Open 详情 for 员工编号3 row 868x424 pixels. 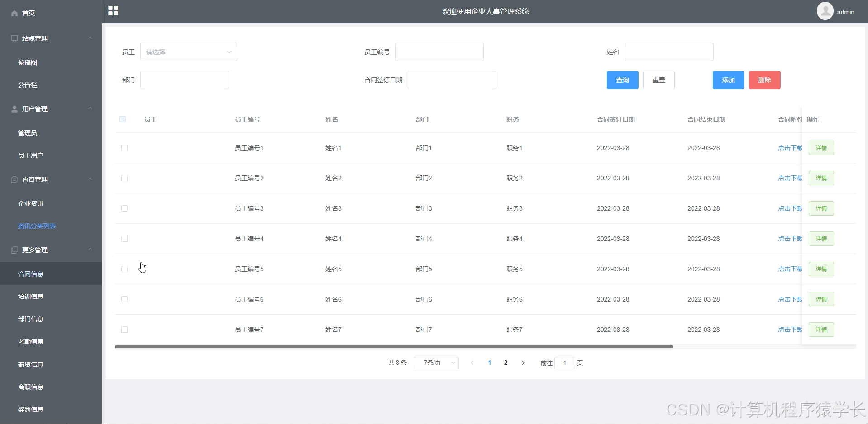click(821, 208)
